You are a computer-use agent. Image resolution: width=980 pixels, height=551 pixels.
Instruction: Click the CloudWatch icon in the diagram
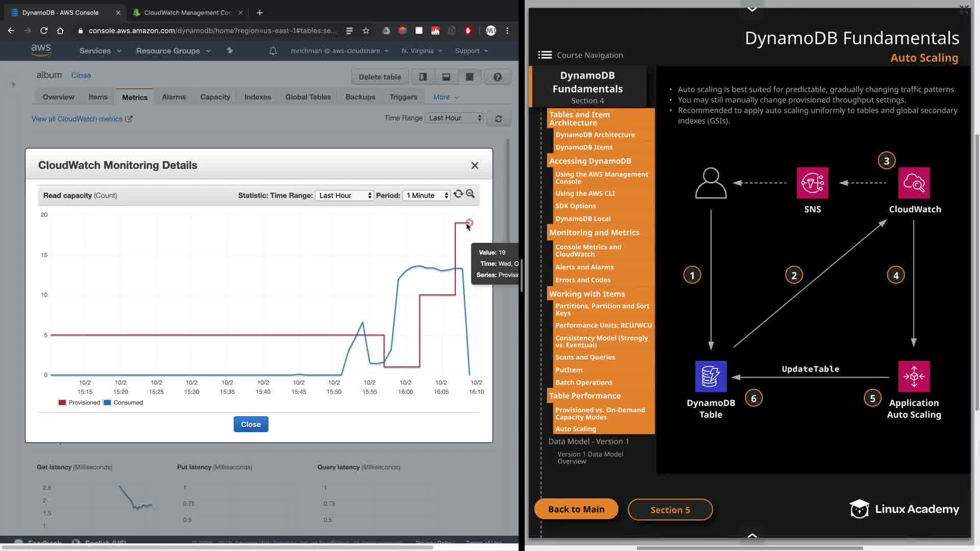[914, 183]
